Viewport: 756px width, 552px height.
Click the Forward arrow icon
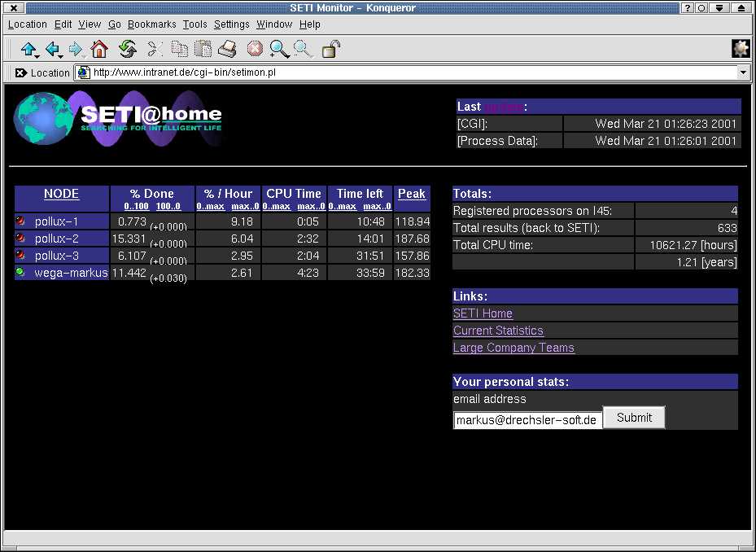[76, 49]
